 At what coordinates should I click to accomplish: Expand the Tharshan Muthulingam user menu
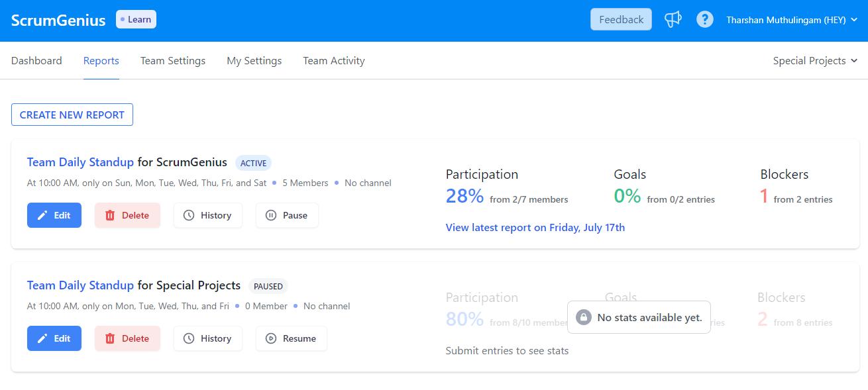coord(792,20)
